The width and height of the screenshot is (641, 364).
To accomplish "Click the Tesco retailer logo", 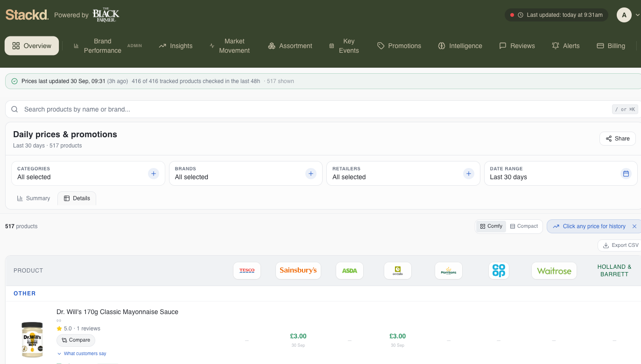I will 247,271.
